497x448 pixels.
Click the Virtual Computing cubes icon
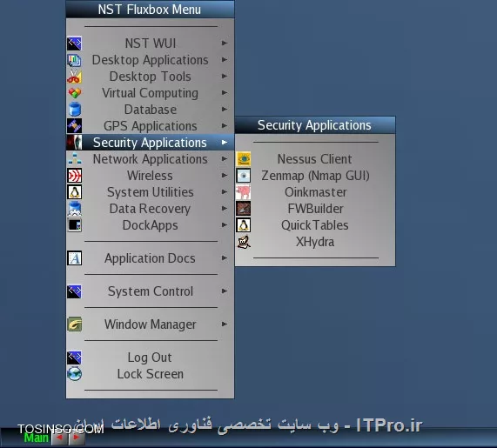pyautogui.click(x=75, y=93)
